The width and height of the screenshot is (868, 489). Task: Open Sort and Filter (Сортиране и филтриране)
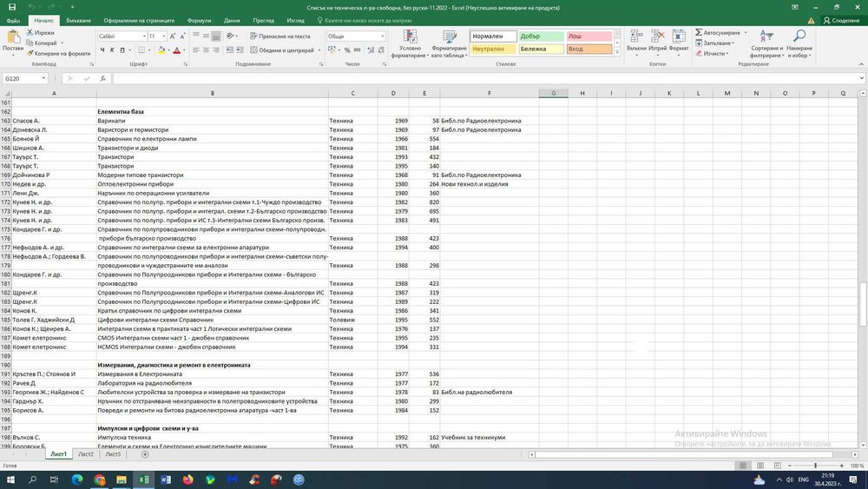[x=766, y=43]
